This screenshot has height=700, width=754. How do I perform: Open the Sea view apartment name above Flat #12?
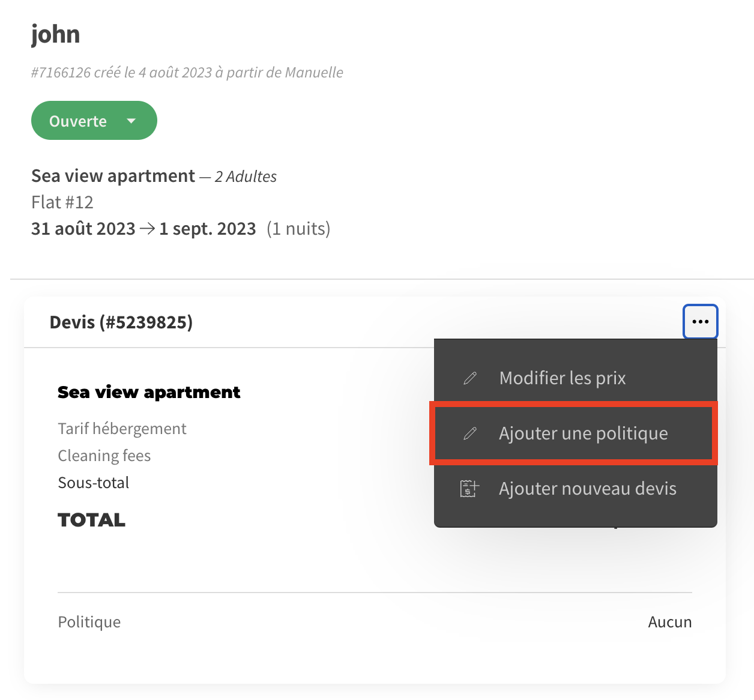point(113,176)
